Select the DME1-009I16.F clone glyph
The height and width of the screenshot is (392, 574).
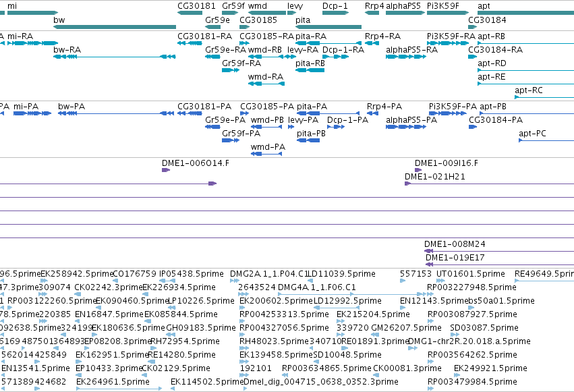click(418, 170)
